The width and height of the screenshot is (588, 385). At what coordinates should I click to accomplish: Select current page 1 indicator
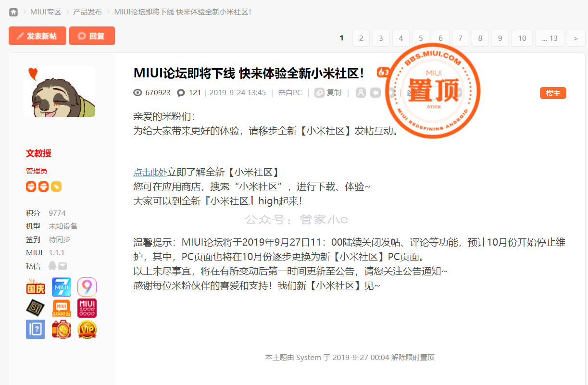pyautogui.click(x=341, y=38)
